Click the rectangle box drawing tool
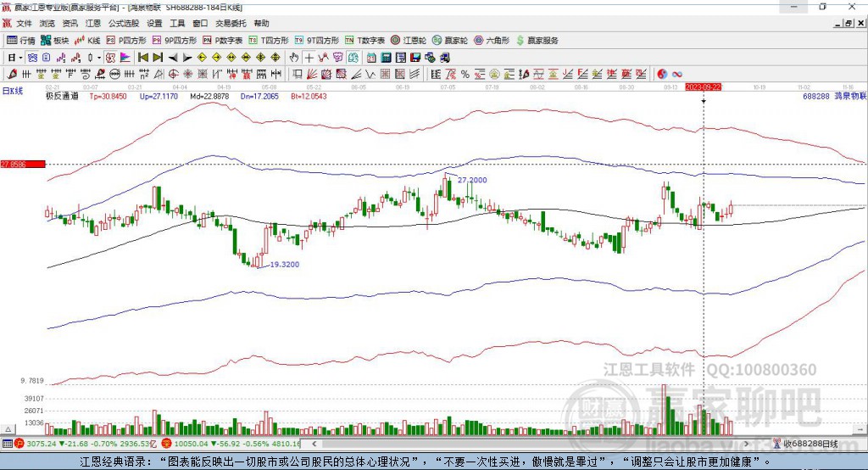Screen dimensions: 868x470 298,75
